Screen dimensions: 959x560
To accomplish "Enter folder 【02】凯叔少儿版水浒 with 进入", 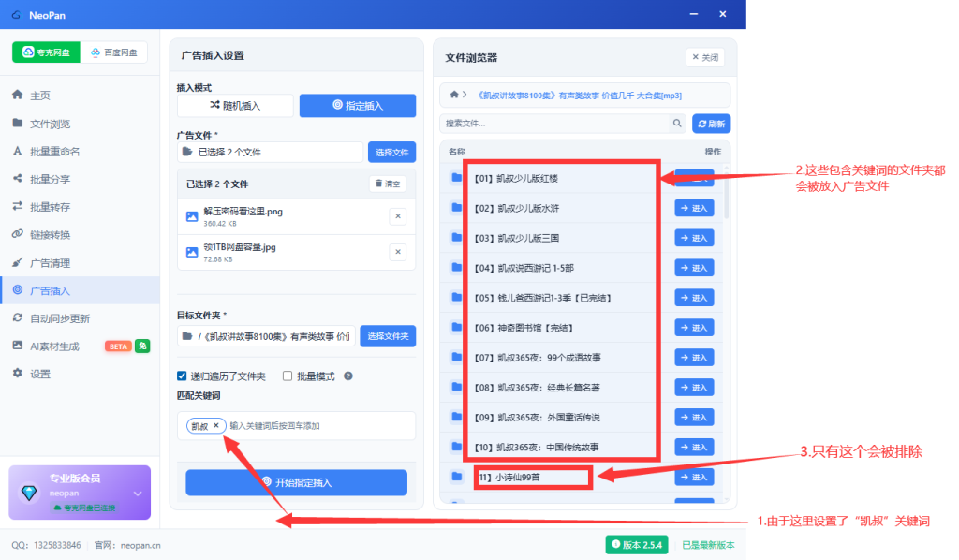I will tap(694, 209).
